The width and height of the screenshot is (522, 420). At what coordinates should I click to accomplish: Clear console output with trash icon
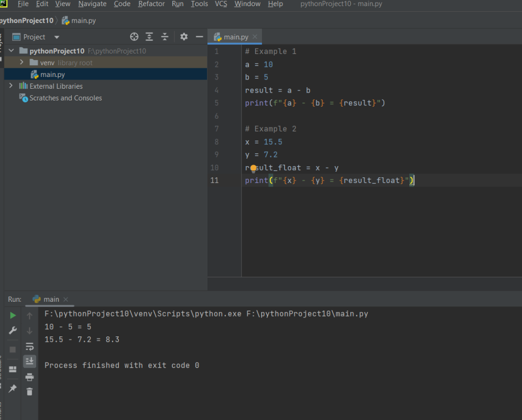coord(30,391)
